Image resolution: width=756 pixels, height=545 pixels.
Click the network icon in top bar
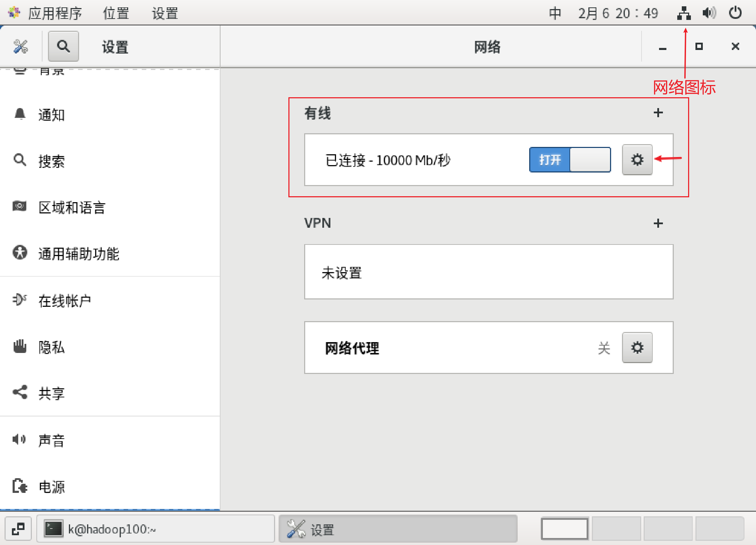pos(684,13)
